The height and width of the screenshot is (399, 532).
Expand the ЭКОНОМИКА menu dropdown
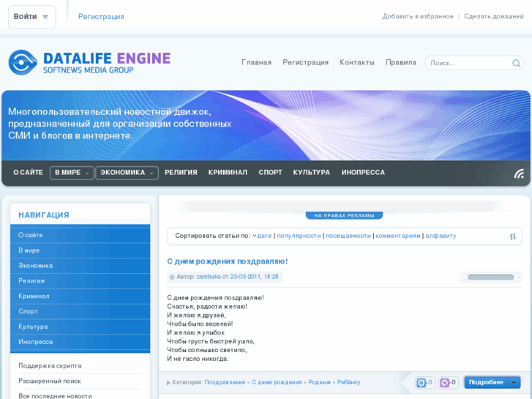(127, 173)
